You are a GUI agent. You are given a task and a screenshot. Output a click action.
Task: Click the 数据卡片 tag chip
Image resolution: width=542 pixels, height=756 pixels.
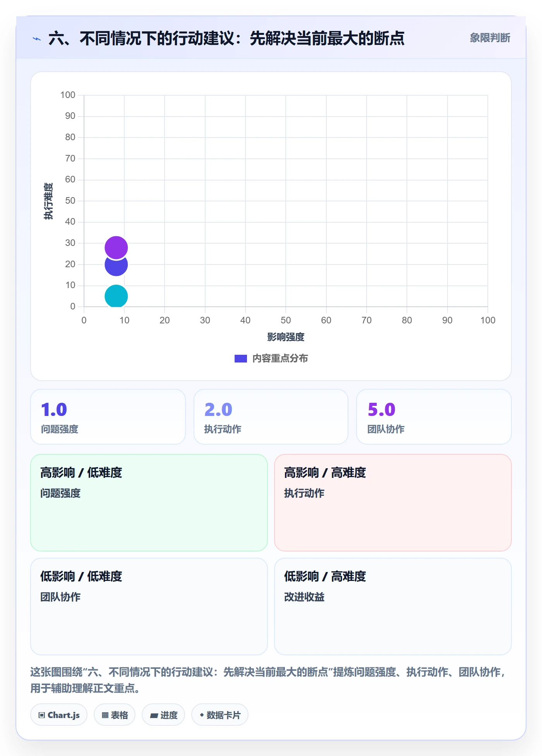click(x=220, y=715)
